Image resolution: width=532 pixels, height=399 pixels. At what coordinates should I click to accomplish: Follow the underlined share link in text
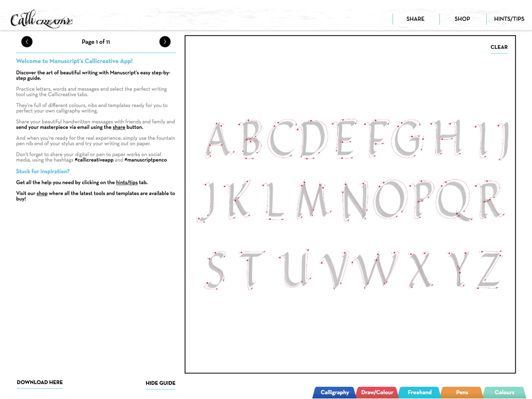[119, 127]
